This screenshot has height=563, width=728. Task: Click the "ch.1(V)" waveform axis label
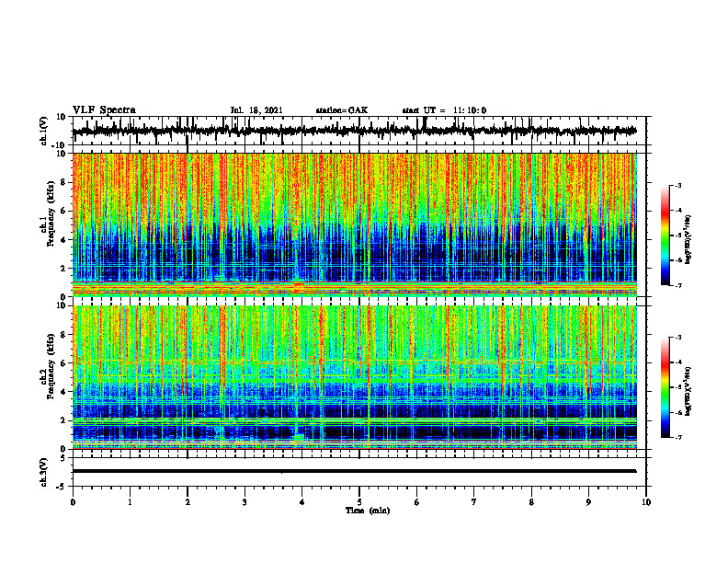(43, 131)
